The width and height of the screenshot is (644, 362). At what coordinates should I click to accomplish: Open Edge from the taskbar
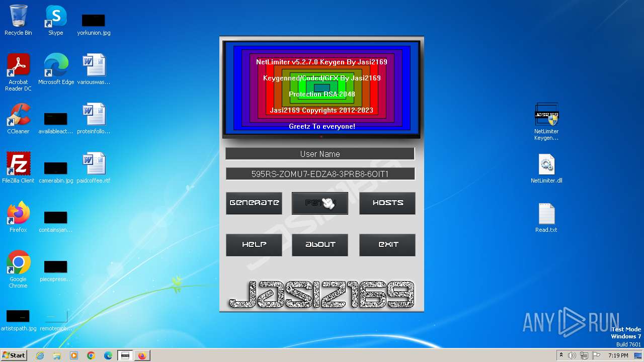coord(108,355)
